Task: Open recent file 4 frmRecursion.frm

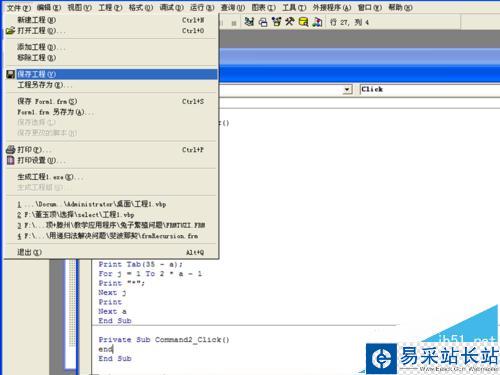Action: (111, 236)
